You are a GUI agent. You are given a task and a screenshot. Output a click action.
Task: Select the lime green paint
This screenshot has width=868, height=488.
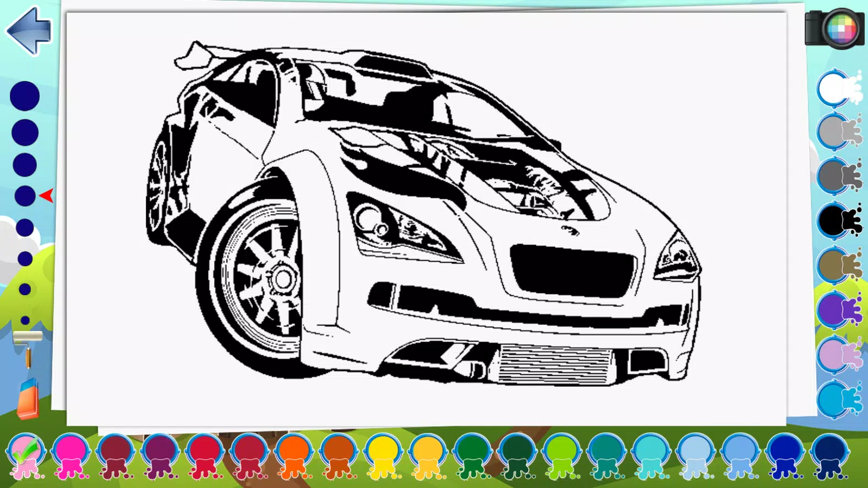click(x=561, y=456)
